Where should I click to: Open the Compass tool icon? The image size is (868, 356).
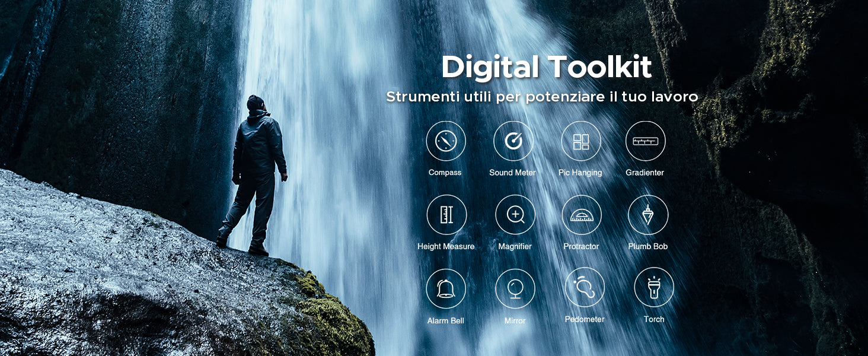[445, 141]
